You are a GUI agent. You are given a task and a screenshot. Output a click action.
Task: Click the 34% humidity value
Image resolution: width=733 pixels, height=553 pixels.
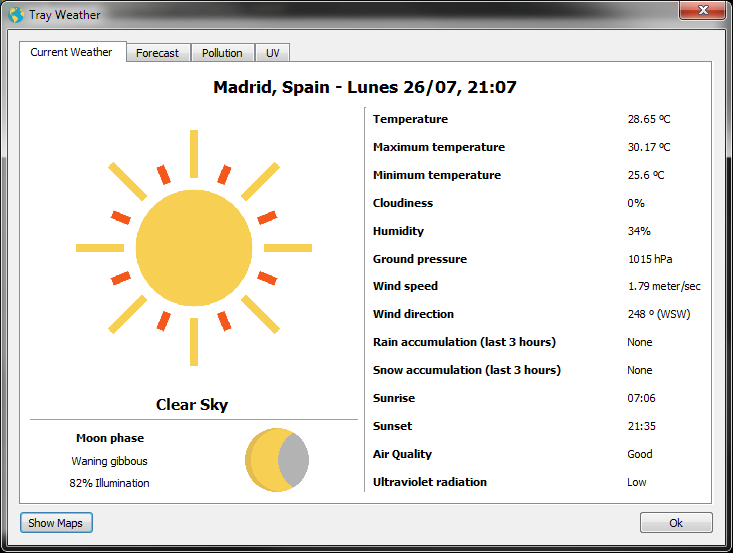point(639,231)
